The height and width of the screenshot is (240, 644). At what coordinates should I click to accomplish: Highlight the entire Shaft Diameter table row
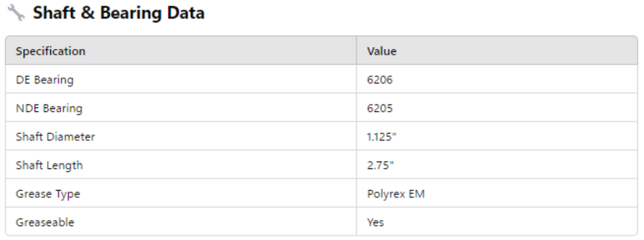(321, 137)
